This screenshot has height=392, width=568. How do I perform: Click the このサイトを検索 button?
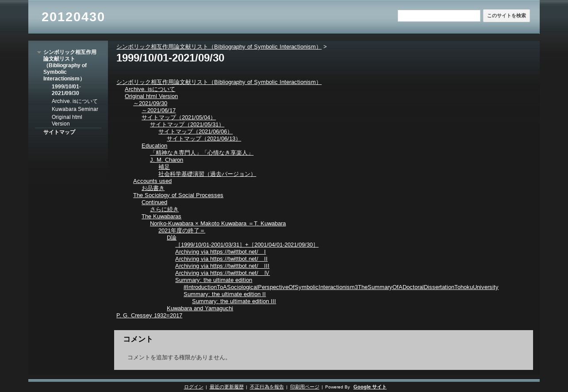pyautogui.click(x=507, y=16)
